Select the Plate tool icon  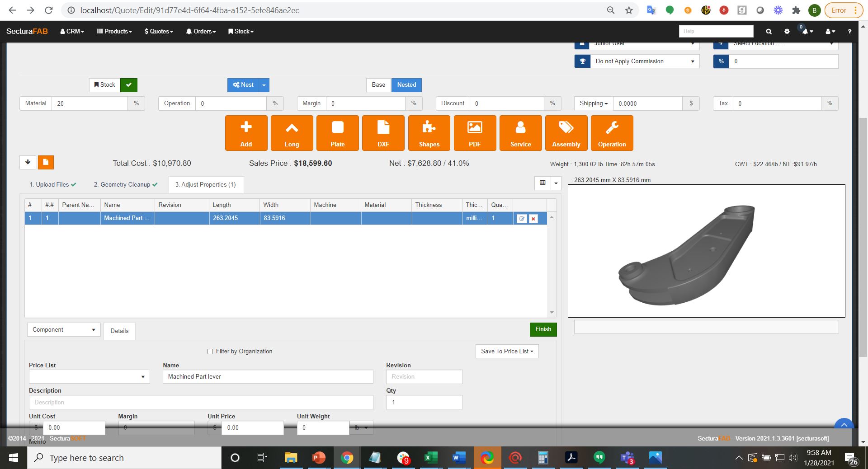(x=337, y=133)
